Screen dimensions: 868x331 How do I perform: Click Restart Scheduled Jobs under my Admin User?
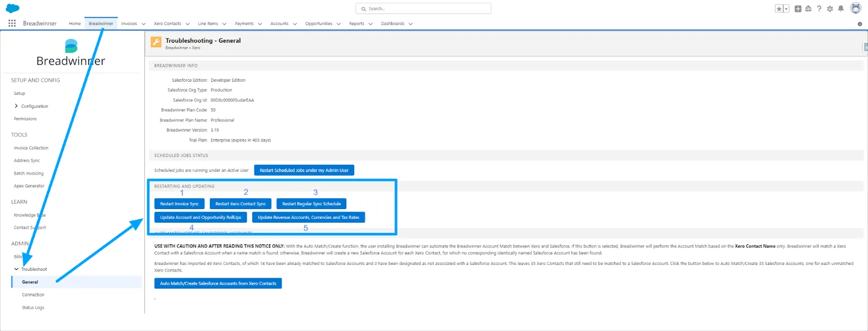click(x=304, y=170)
